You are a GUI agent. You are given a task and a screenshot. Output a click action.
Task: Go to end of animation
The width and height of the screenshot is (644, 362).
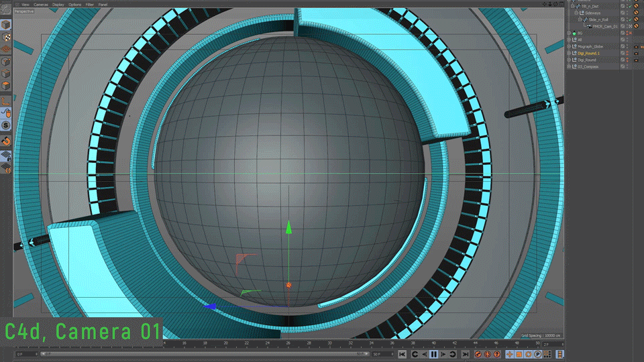click(x=466, y=354)
